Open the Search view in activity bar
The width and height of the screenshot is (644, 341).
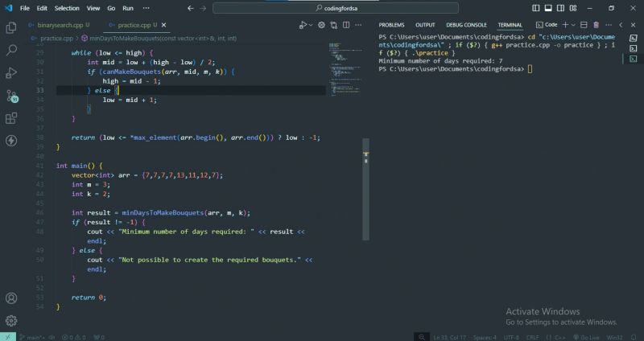click(x=11, y=50)
